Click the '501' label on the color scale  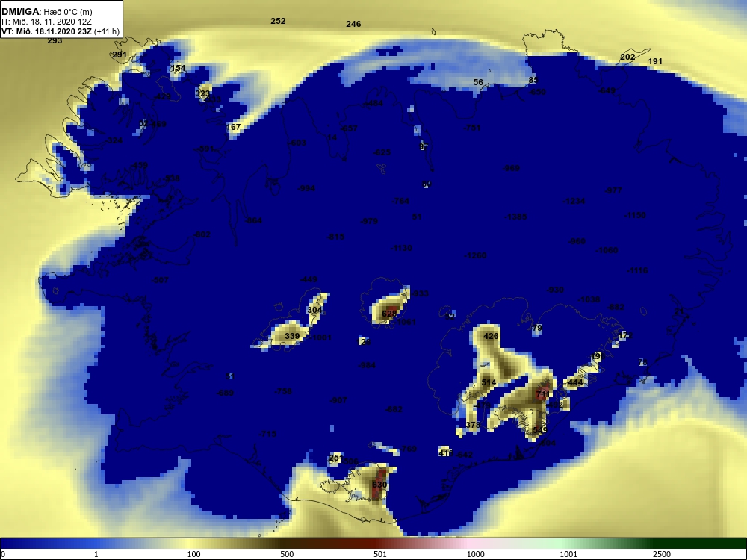coord(380,554)
